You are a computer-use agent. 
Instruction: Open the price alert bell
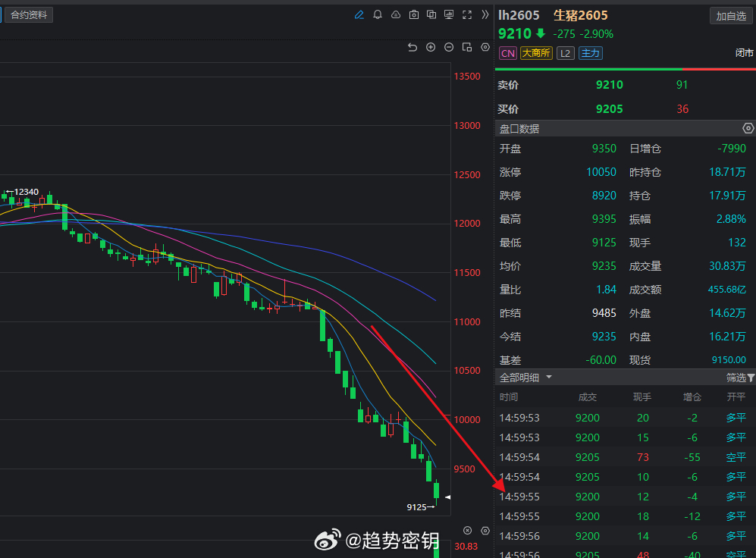pyautogui.click(x=378, y=15)
